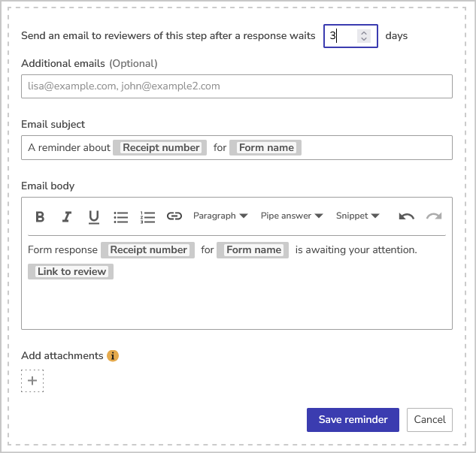
Task: Open the Snippet dropdown
Action: (x=357, y=216)
